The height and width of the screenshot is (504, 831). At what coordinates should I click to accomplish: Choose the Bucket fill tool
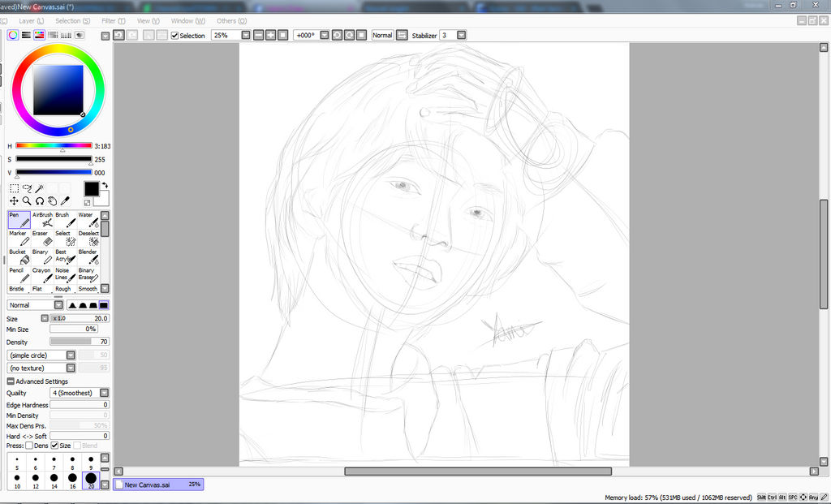coord(19,258)
